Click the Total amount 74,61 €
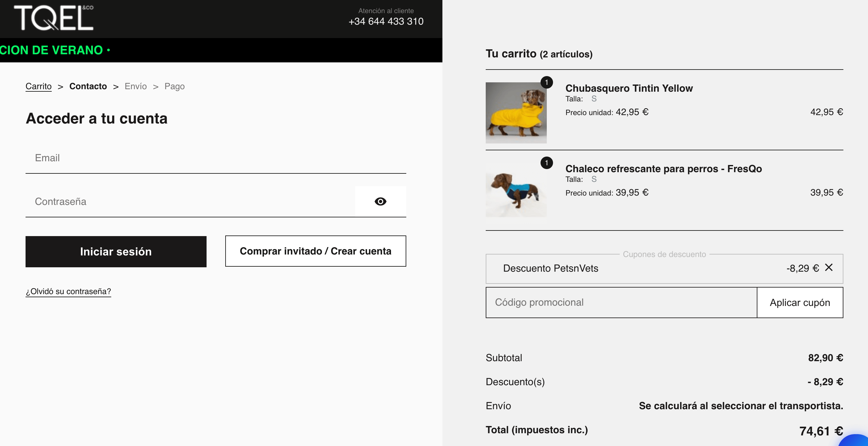Image resolution: width=868 pixels, height=446 pixels. click(x=821, y=431)
